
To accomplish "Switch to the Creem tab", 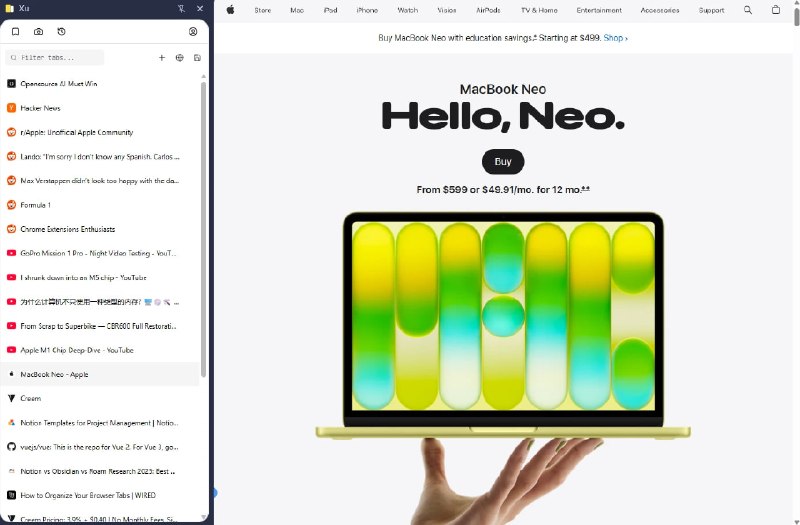I will (x=100, y=398).
